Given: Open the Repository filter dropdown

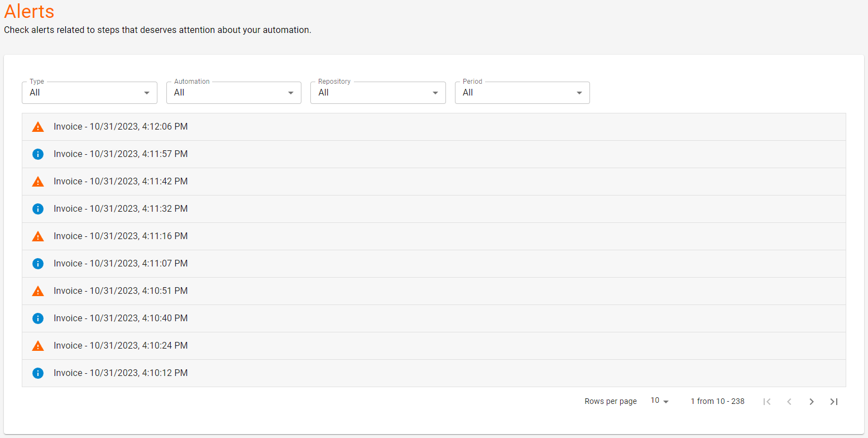Looking at the screenshot, I should [x=378, y=93].
